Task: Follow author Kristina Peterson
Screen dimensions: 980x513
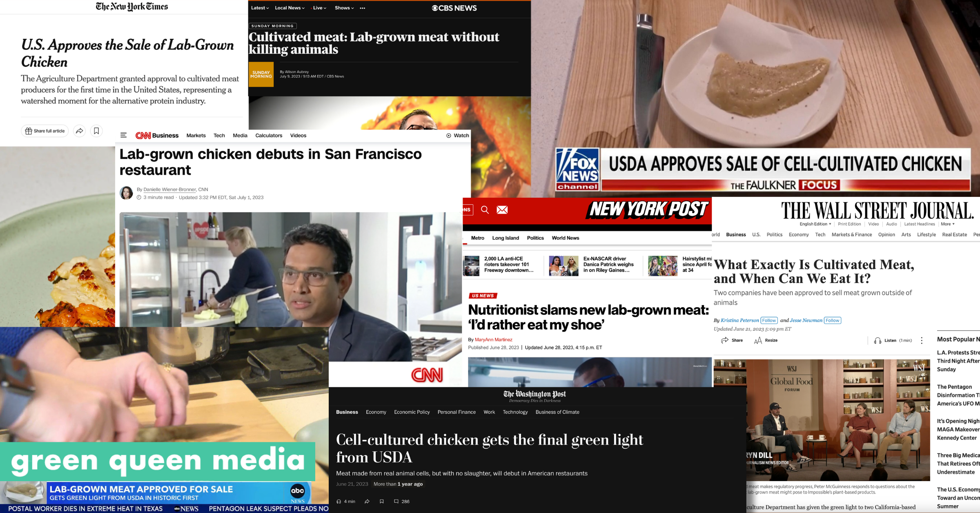Action: click(x=769, y=320)
